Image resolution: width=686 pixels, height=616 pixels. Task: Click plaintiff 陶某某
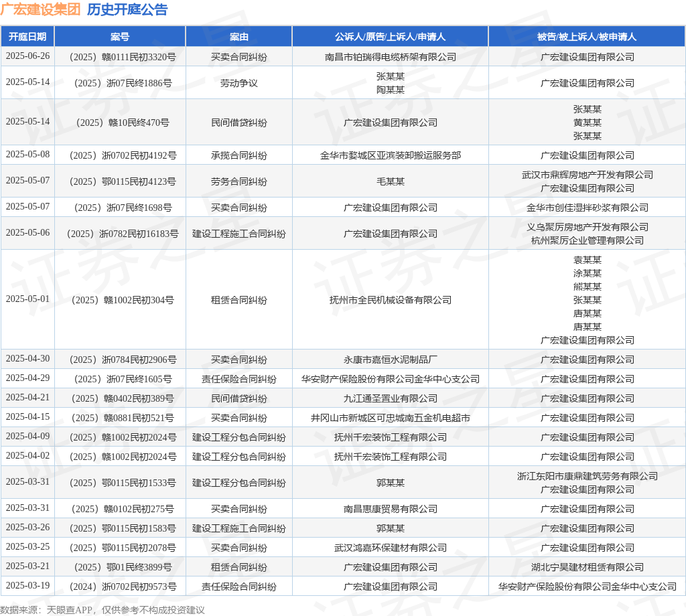pos(391,90)
